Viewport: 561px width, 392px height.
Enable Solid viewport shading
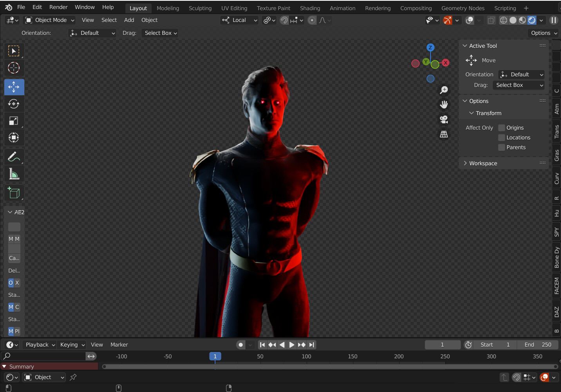tap(513, 20)
